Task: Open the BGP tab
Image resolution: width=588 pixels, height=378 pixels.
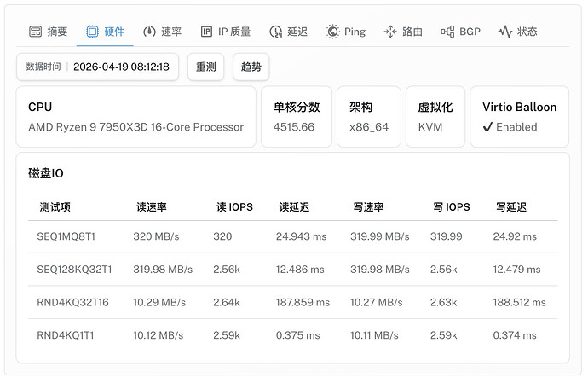Action: click(460, 32)
